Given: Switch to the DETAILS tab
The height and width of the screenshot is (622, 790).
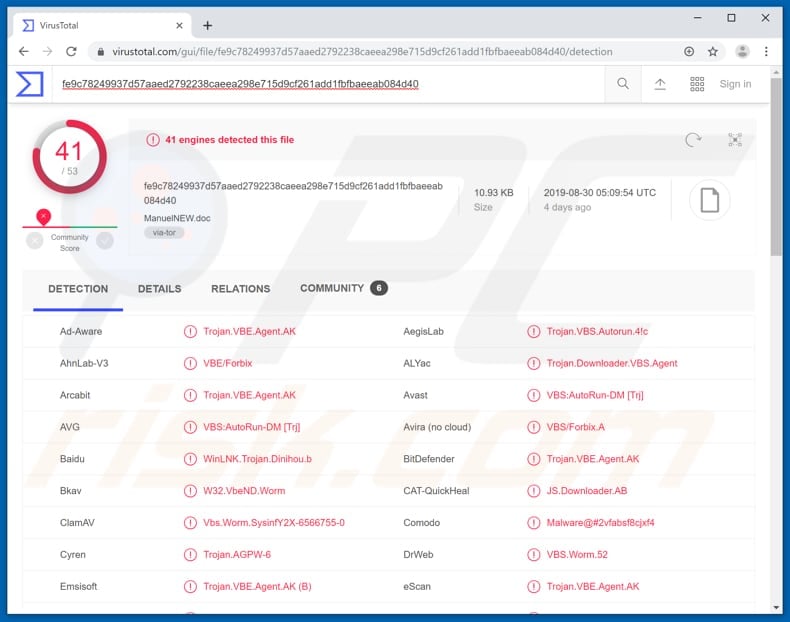Looking at the screenshot, I should pyautogui.click(x=159, y=289).
